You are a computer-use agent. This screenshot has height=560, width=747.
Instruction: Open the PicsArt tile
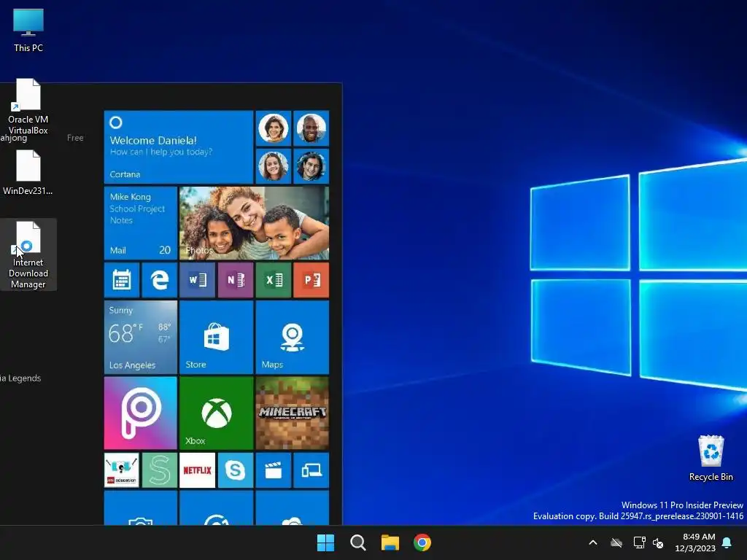(141, 413)
